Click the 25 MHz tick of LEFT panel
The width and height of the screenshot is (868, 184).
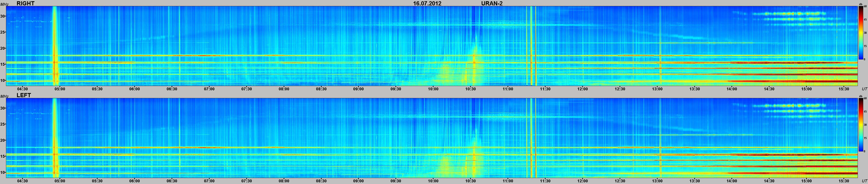pos(3,124)
